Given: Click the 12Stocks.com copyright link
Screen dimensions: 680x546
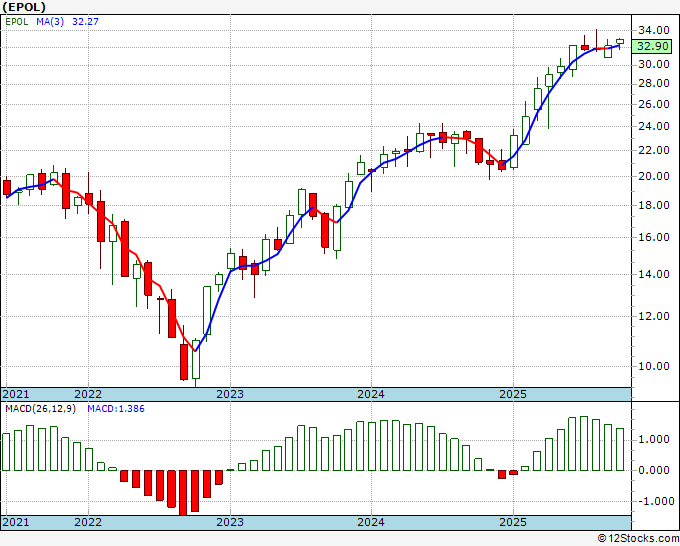Looking at the screenshot, I should pyautogui.click(x=638, y=539).
